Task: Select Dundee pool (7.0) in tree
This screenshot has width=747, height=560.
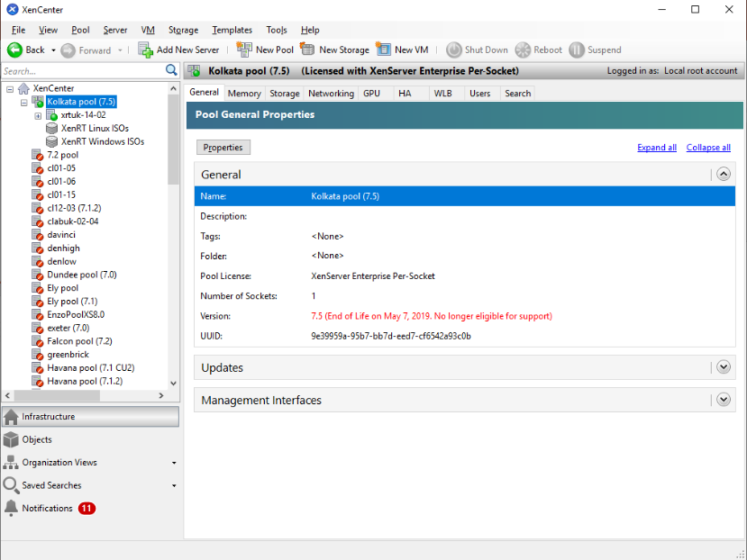Action: 81,275
